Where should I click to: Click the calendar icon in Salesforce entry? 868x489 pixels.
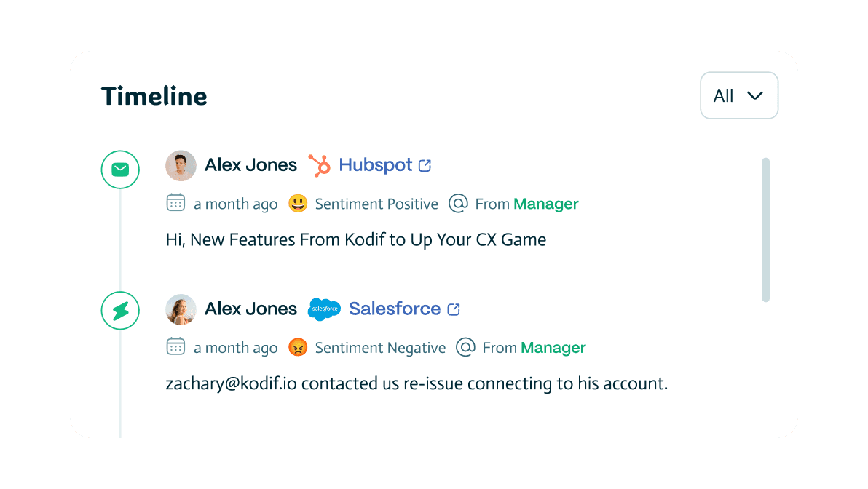click(x=175, y=347)
